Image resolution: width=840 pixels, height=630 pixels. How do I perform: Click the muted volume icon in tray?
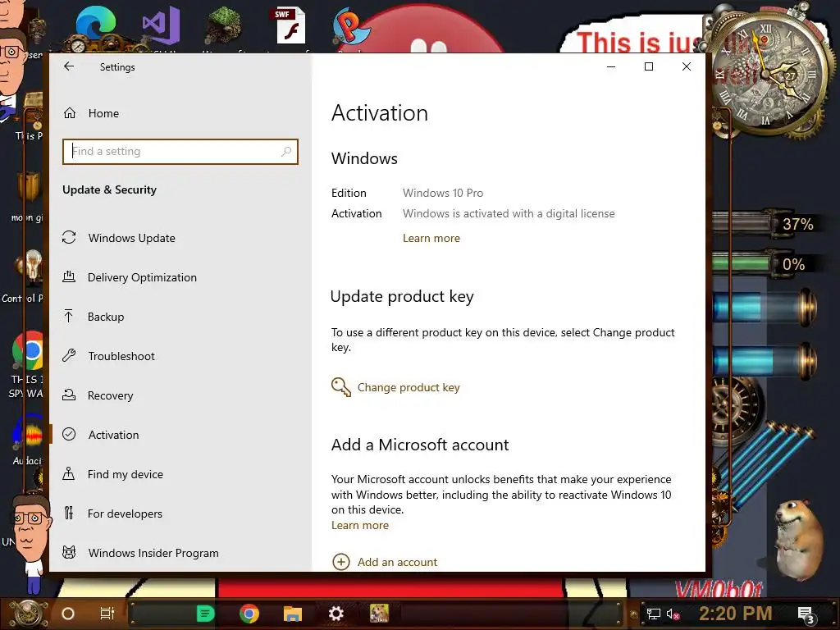(673, 614)
